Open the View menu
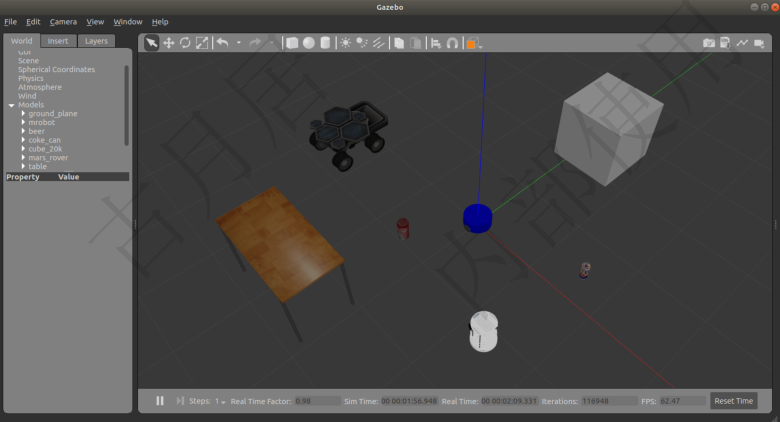 [95, 22]
